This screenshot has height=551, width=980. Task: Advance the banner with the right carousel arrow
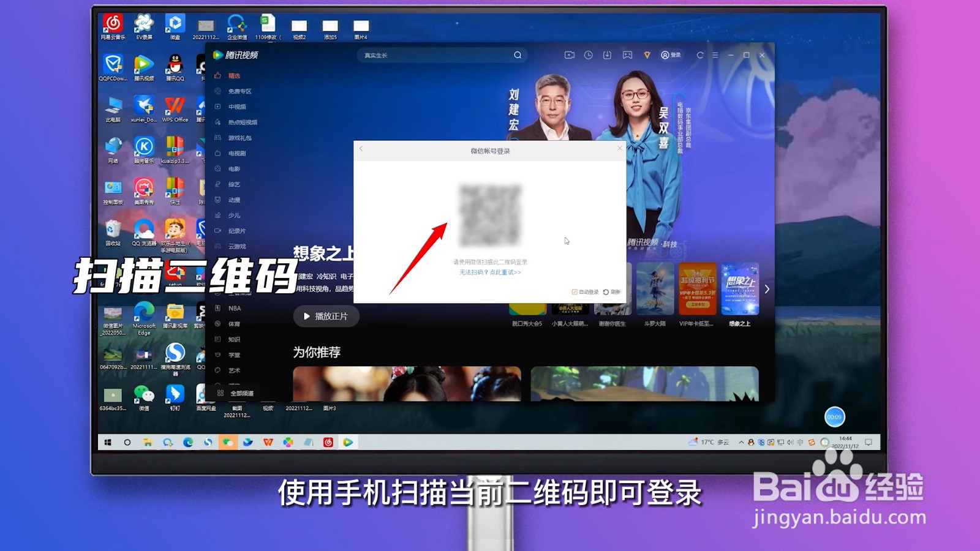click(766, 290)
